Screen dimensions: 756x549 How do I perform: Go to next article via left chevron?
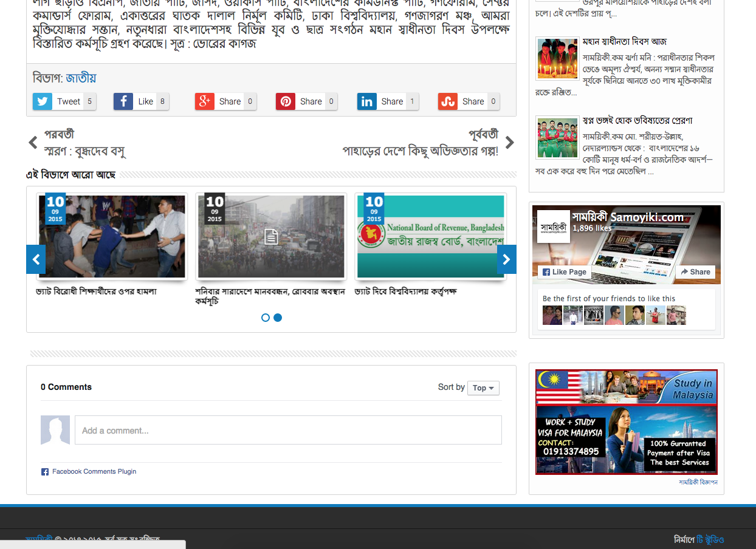pyautogui.click(x=33, y=143)
